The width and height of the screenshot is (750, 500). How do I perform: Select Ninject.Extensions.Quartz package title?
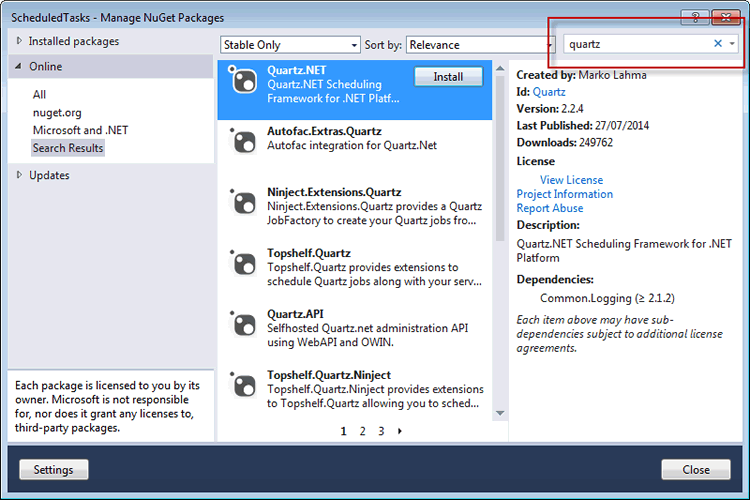[334, 192]
